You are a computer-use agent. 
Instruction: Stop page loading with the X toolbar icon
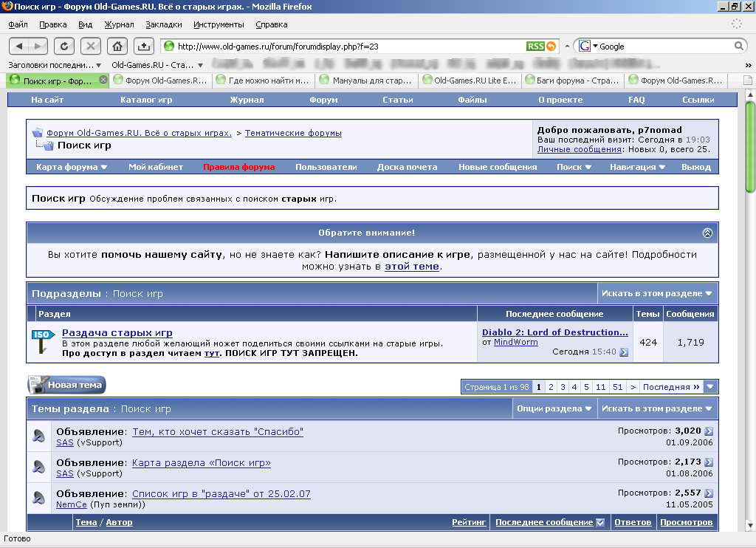click(x=90, y=47)
